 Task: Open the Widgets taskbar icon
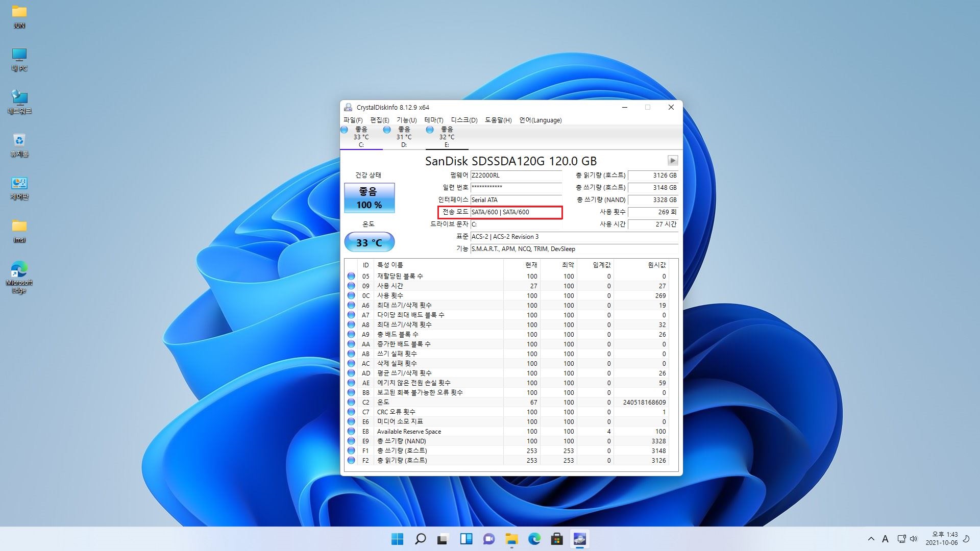466,539
